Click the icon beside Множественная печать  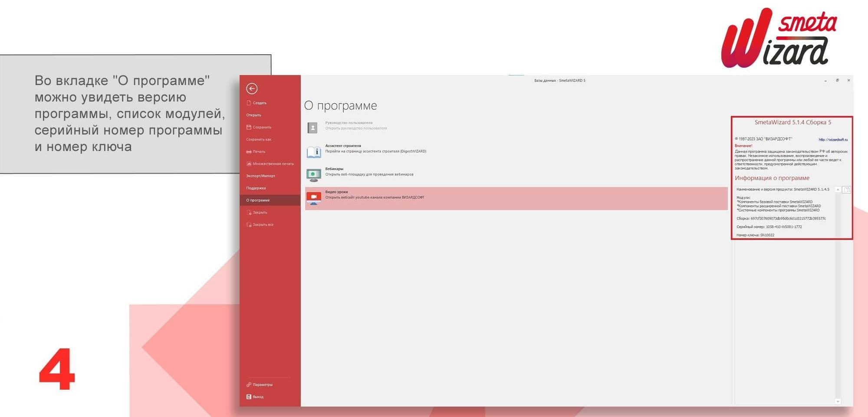point(249,164)
